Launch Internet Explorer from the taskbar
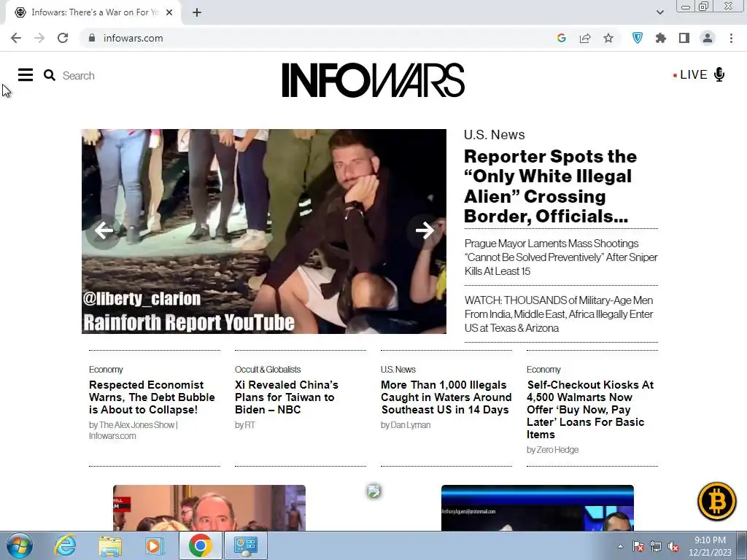This screenshot has width=747, height=560. pyautogui.click(x=65, y=545)
